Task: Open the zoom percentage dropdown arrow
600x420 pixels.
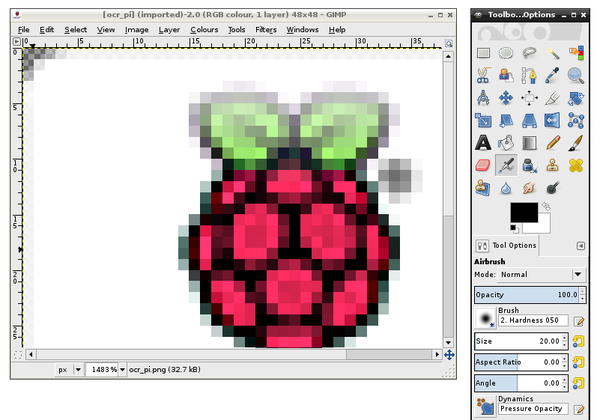Action: click(122, 370)
